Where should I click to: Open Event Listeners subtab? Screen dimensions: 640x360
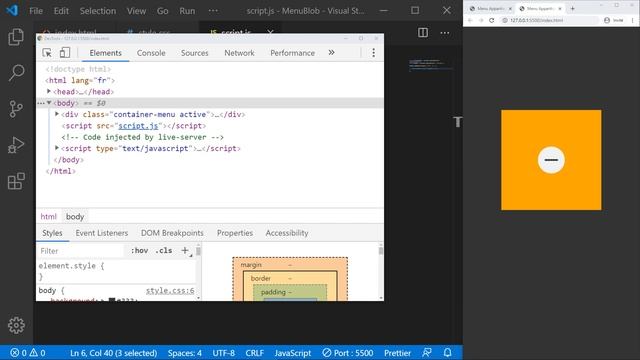tap(102, 233)
